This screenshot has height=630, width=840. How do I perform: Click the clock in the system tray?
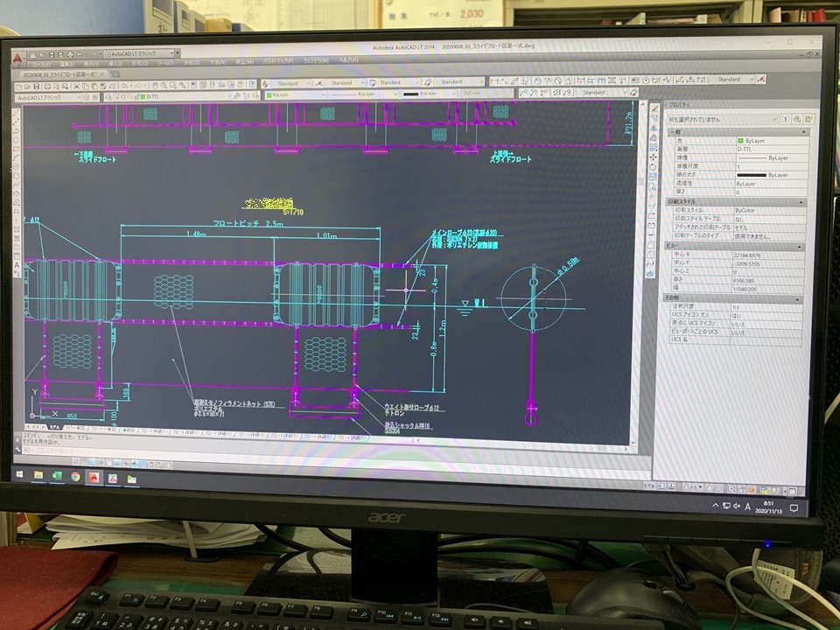[767, 507]
